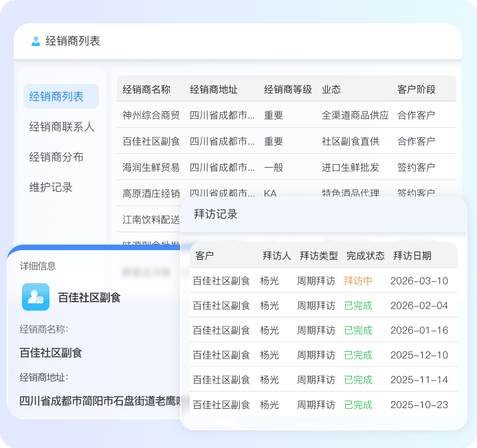The height and width of the screenshot is (448, 477).
Task: Click the 客户阶段 column header
Action: 417,89
